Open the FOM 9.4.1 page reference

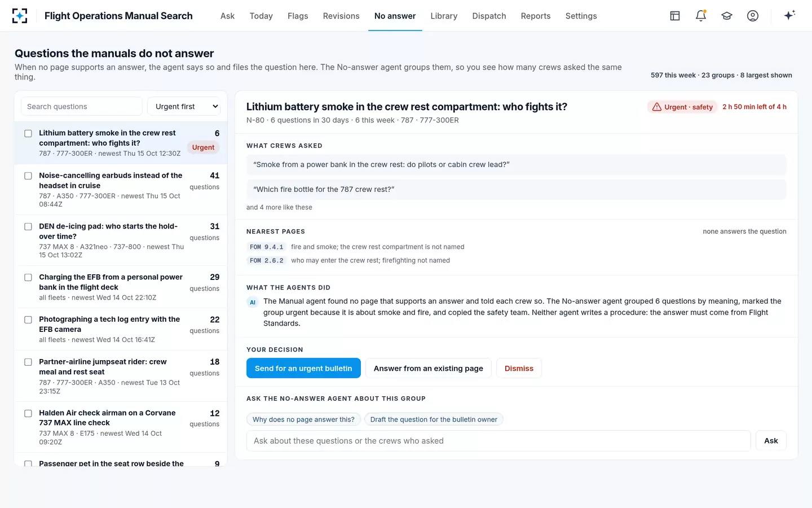(x=267, y=247)
